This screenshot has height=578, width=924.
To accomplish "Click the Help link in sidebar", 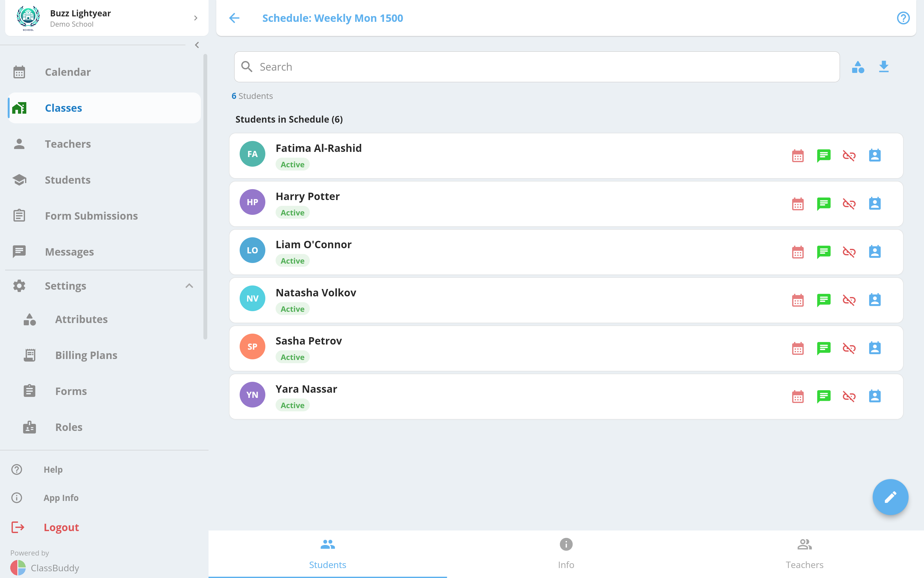I will [x=53, y=469].
